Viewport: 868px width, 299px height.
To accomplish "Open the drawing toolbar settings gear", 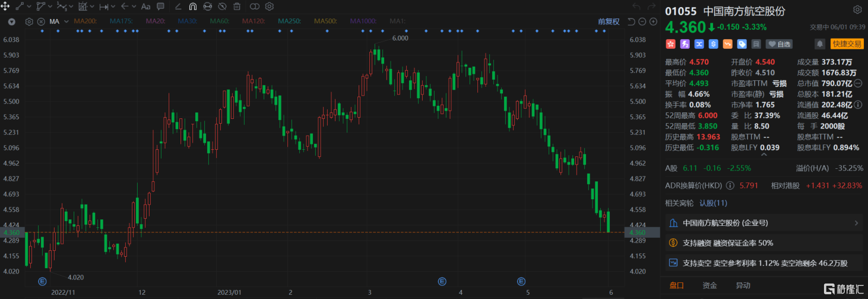I will pos(270,7).
